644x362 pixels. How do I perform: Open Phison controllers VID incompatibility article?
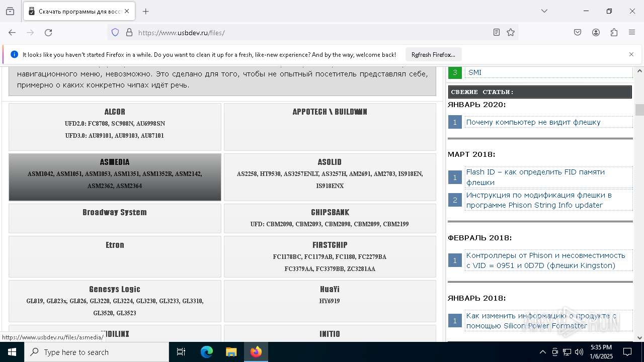pos(546,260)
